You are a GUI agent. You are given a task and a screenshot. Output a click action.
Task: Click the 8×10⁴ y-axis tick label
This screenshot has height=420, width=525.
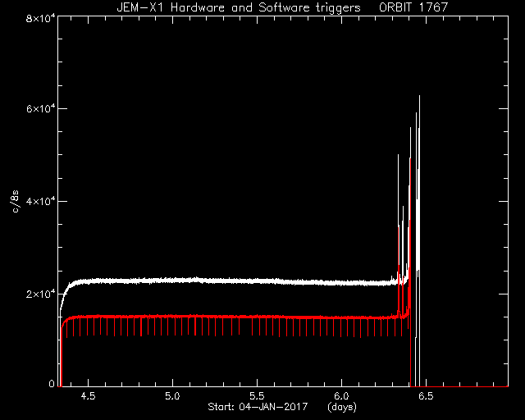40,18
